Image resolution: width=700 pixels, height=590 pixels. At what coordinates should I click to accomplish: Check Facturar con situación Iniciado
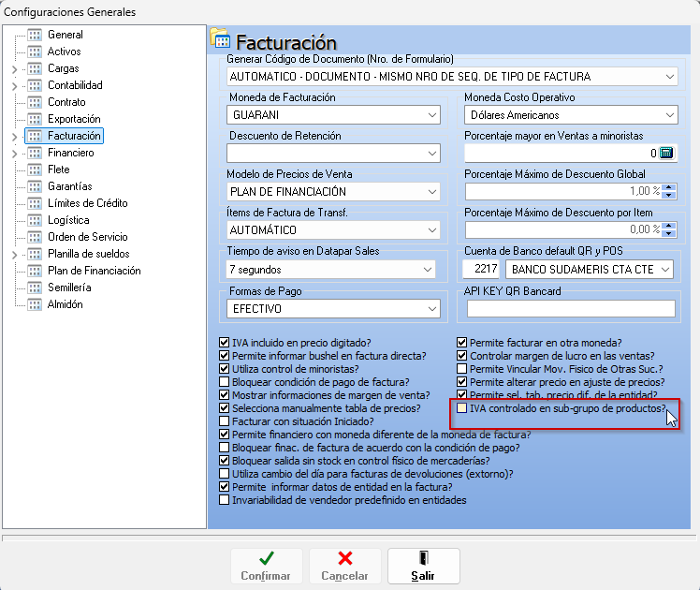click(224, 421)
